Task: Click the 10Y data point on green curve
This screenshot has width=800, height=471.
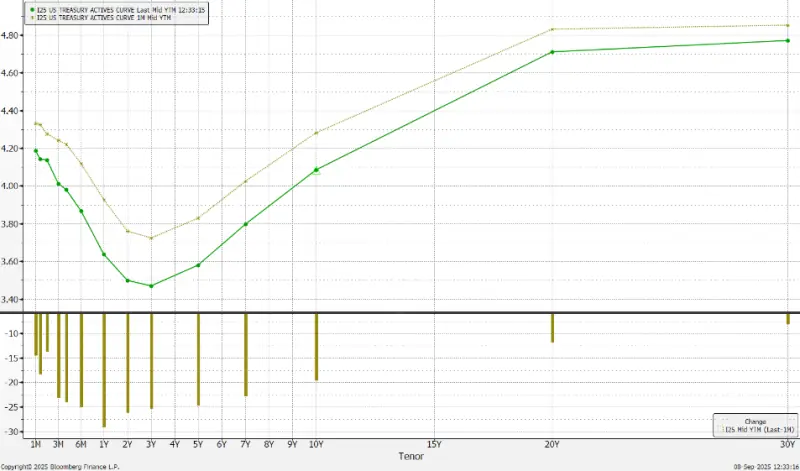Action: 317,170
